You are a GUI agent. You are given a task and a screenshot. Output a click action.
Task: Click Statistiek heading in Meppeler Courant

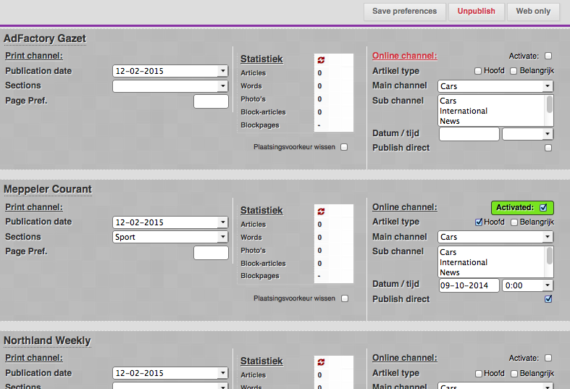click(261, 210)
